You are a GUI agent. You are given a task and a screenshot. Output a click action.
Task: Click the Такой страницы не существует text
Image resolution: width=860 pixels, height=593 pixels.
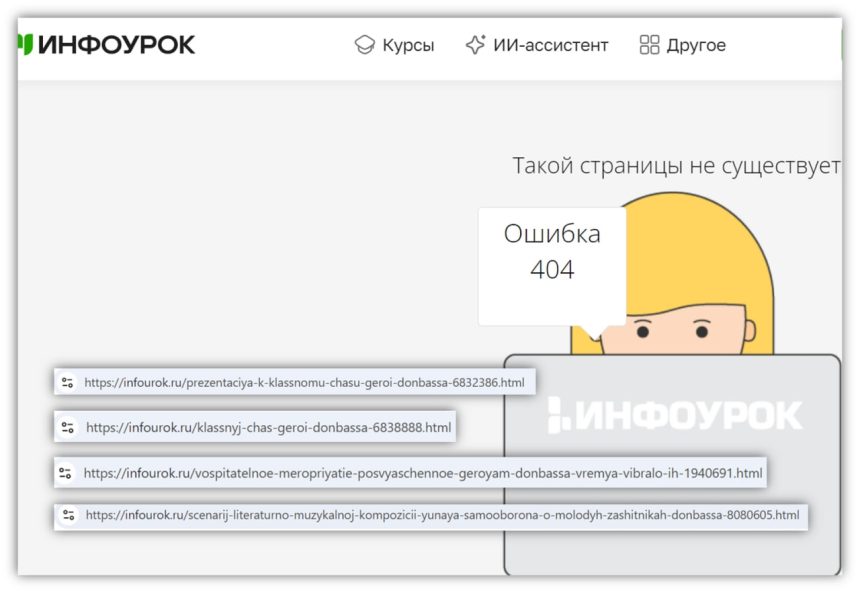tap(676, 166)
